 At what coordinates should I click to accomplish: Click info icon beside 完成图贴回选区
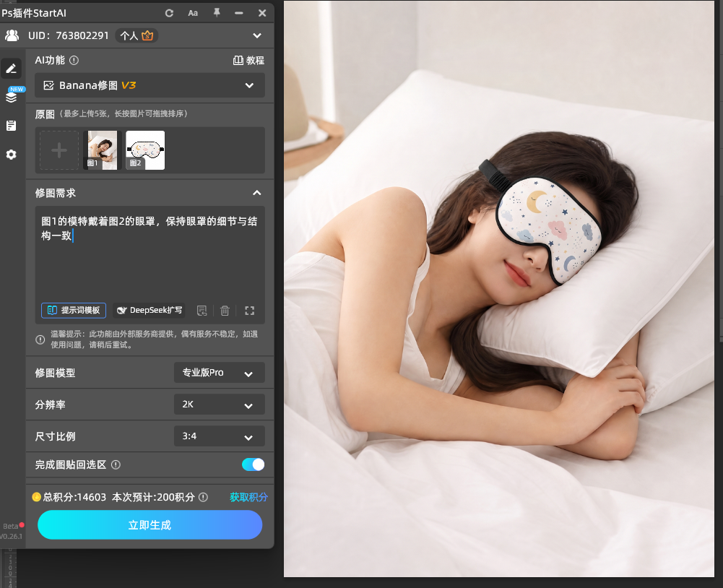[116, 465]
